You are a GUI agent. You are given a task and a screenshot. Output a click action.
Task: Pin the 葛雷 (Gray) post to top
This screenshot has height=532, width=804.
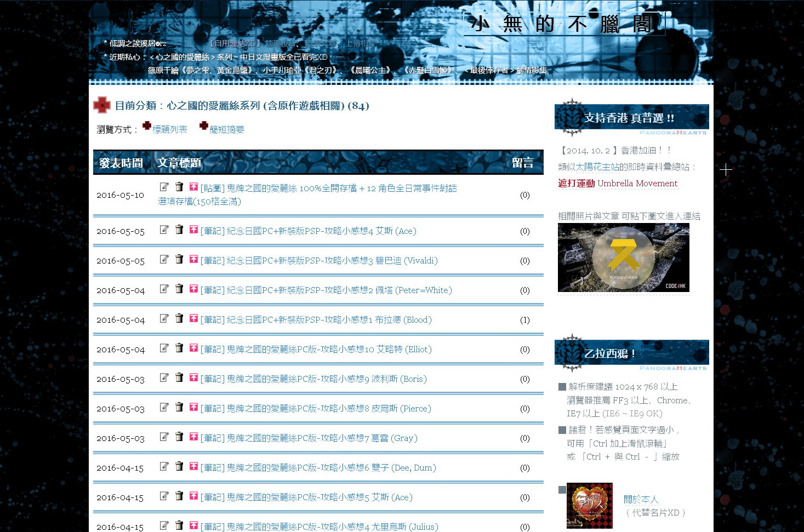tap(193, 437)
